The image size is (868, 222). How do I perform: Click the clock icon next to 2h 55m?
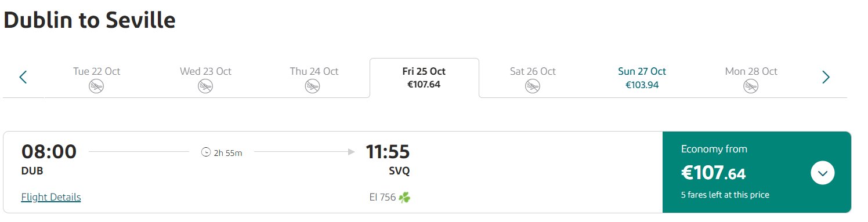[x=205, y=152]
